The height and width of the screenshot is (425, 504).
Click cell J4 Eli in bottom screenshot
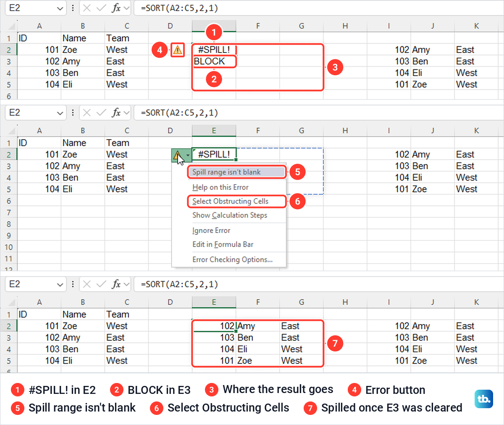[433, 349]
